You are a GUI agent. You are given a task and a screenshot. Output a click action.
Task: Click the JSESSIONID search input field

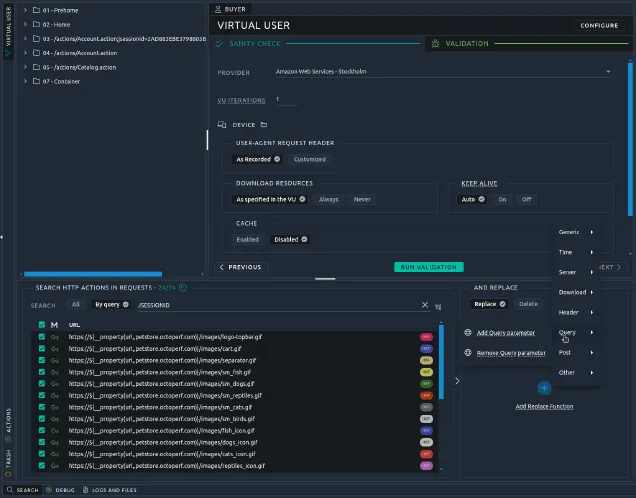coord(278,305)
